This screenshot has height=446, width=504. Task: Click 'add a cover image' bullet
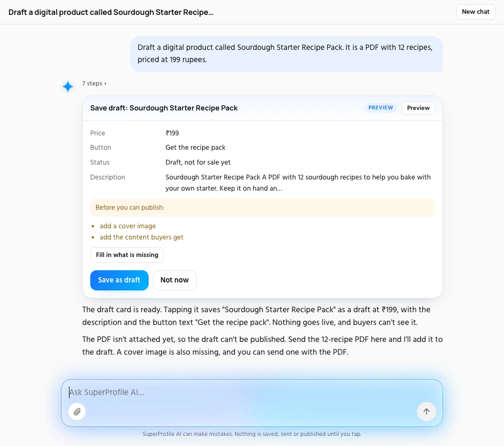(x=128, y=226)
